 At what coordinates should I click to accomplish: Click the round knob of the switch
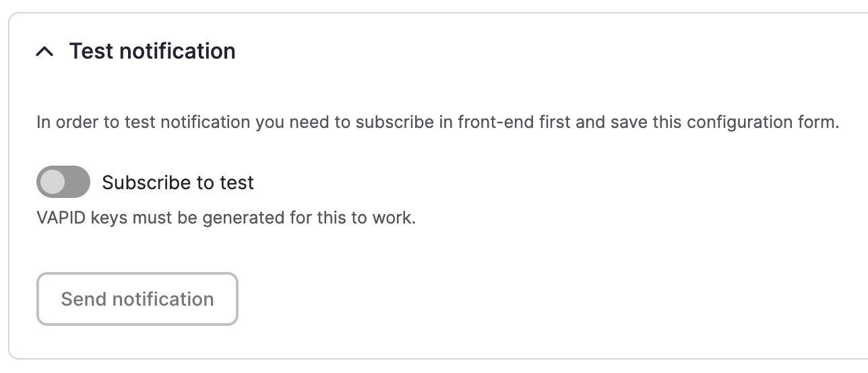[x=53, y=182]
